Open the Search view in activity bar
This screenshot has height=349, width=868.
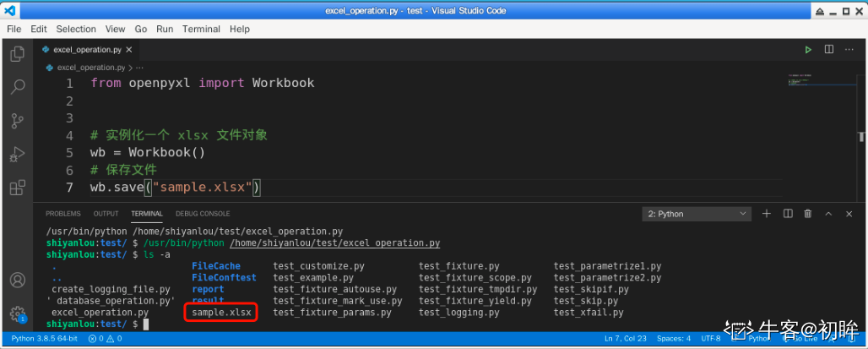(x=18, y=86)
